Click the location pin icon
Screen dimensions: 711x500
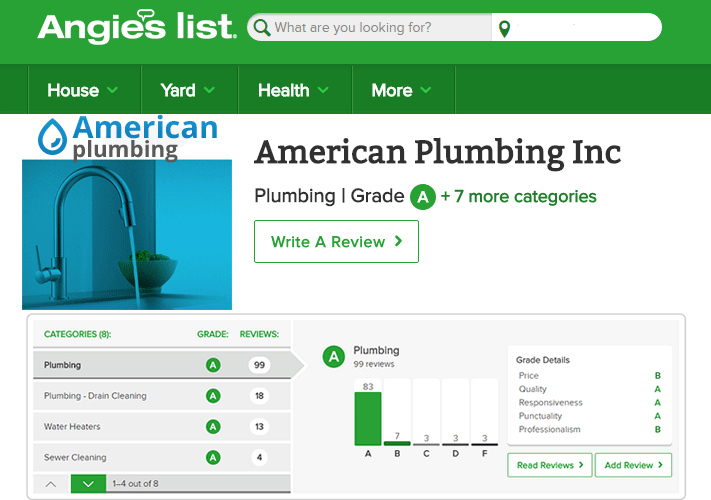point(504,29)
